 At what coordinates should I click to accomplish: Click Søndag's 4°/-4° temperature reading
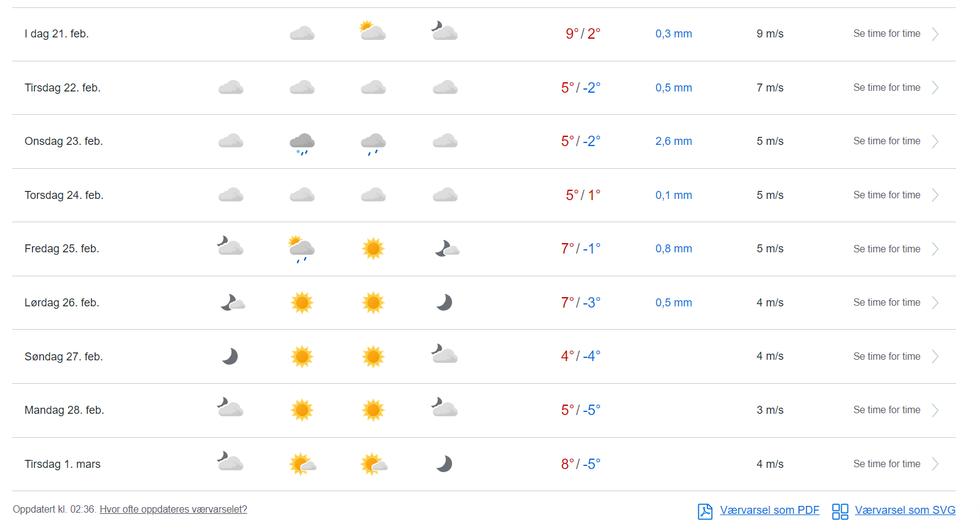pos(580,356)
